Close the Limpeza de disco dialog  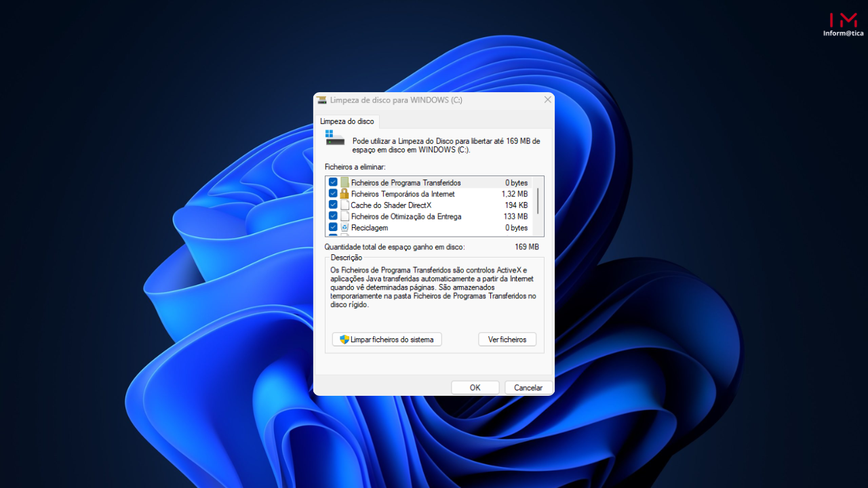(x=548, y=100)
